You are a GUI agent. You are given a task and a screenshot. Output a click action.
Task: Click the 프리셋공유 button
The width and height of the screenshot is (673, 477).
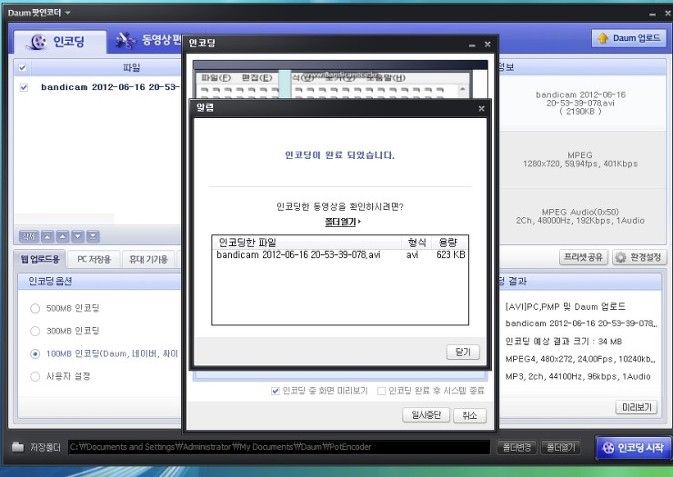pyautogui.click(x=583, y=257)
